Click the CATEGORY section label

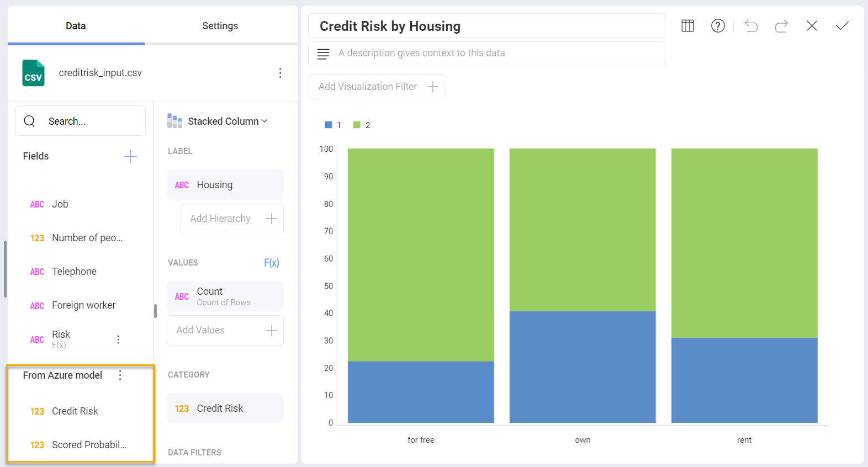point(189,375)
